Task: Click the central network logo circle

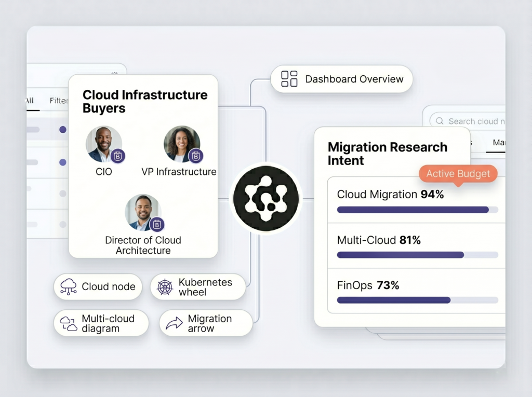Action: click(x=266, y=199)
